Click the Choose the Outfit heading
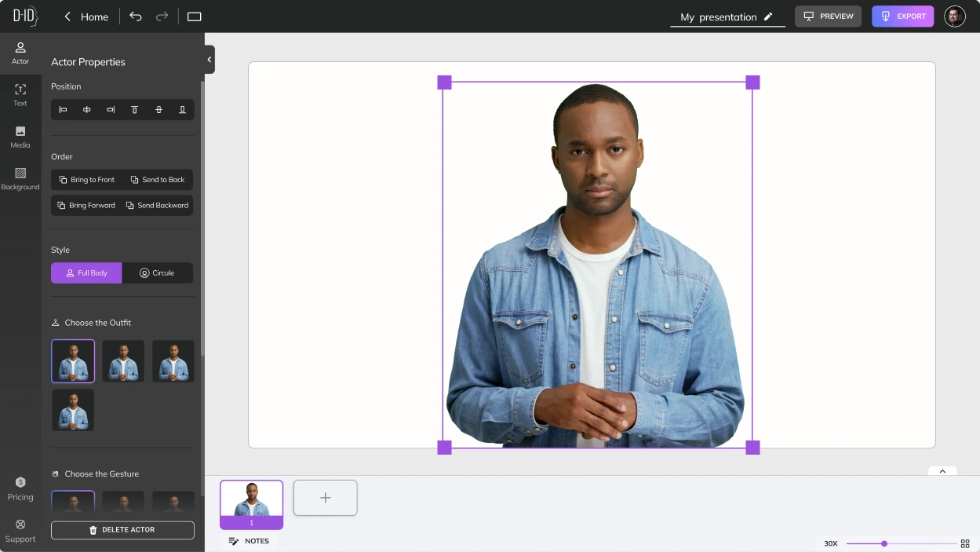 98,323
